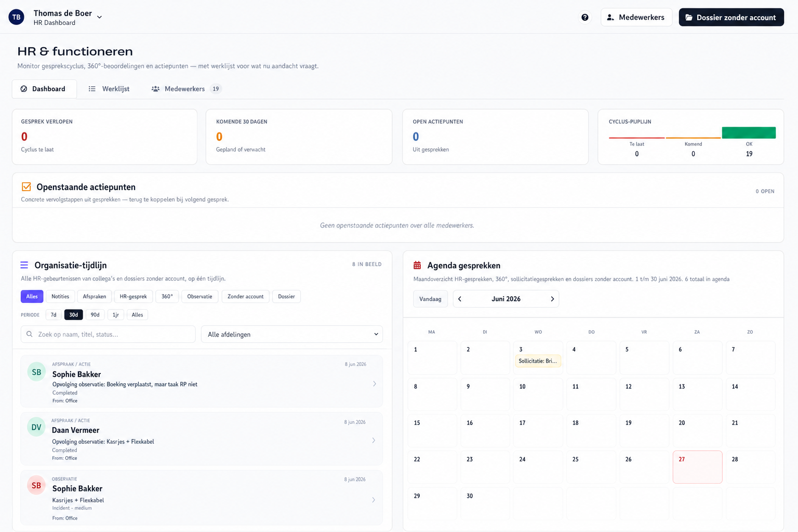This screenshot has width=798, height=532.
Task: Click the red SB avatar on observatie entry
Action: tap(36, 485)
